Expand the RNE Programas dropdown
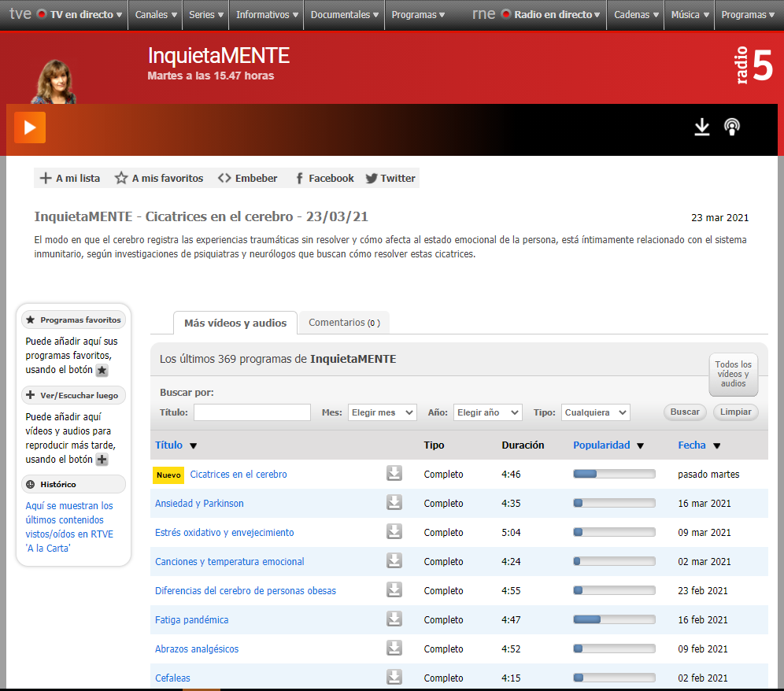This screenshot has height=691, width=784. [748, 14]
